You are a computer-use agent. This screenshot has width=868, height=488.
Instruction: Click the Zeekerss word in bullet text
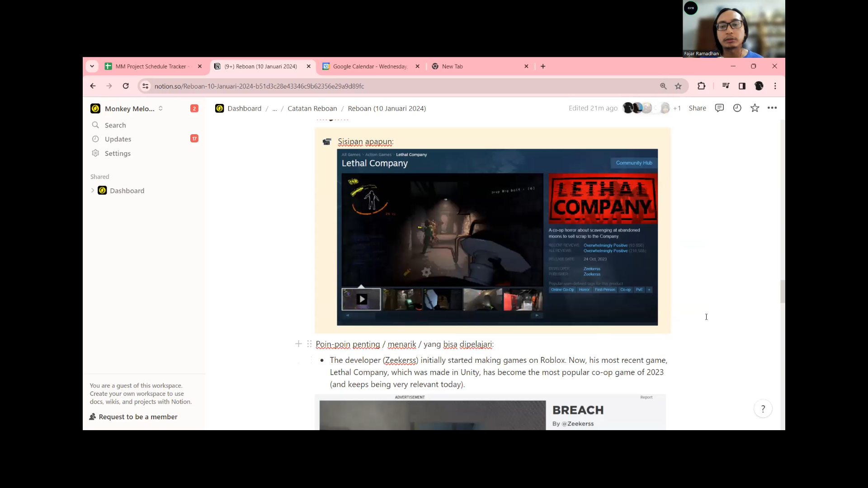401,360
